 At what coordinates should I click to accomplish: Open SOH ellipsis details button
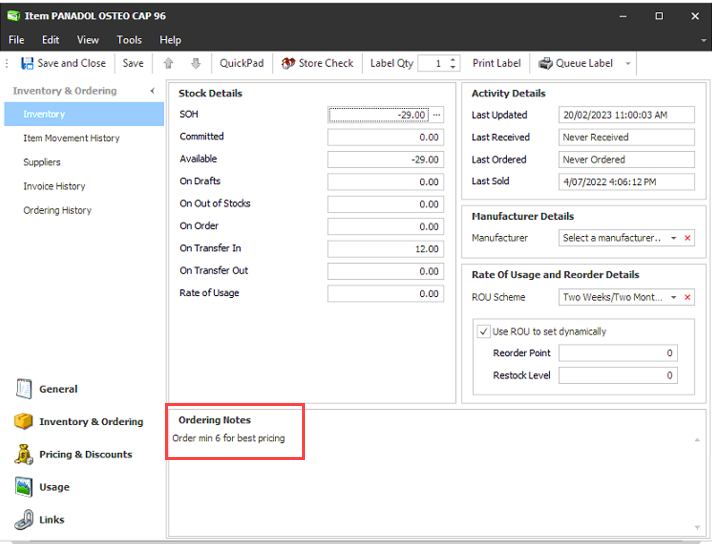(x=437, y=115)
